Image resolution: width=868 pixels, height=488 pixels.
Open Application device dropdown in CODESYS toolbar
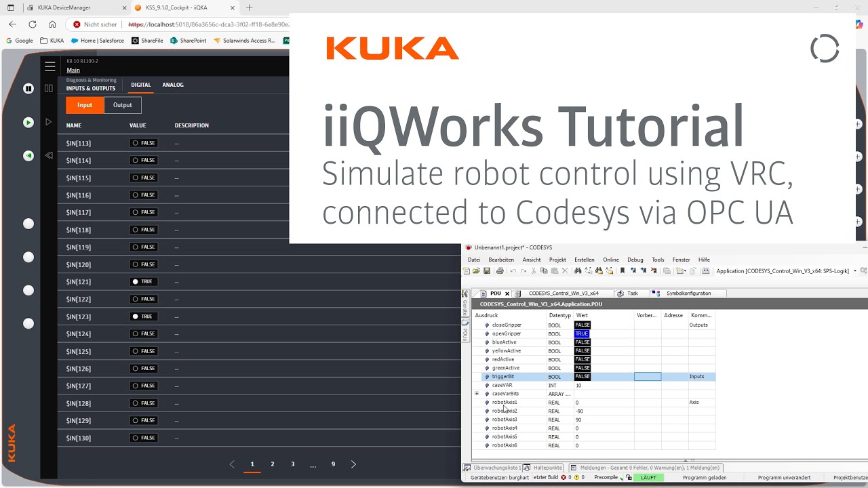click(x=855, y=271)
